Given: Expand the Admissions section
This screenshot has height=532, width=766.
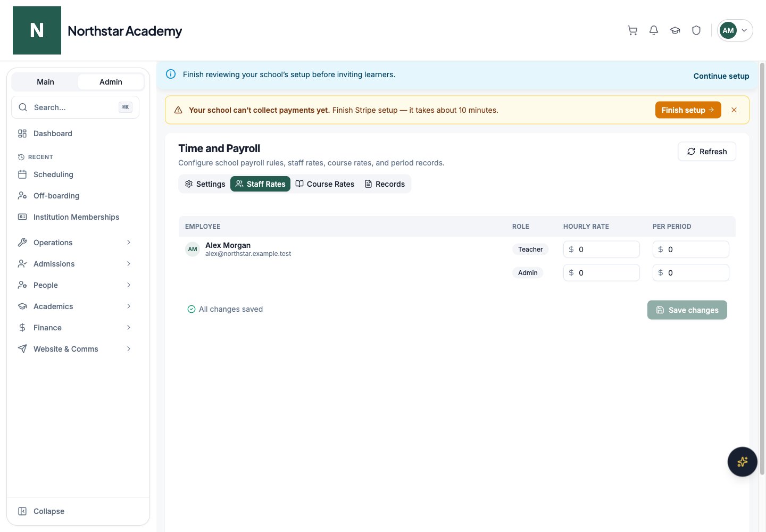Looking at the screenshot, I should pyautogui.click(x=75, y=264).
